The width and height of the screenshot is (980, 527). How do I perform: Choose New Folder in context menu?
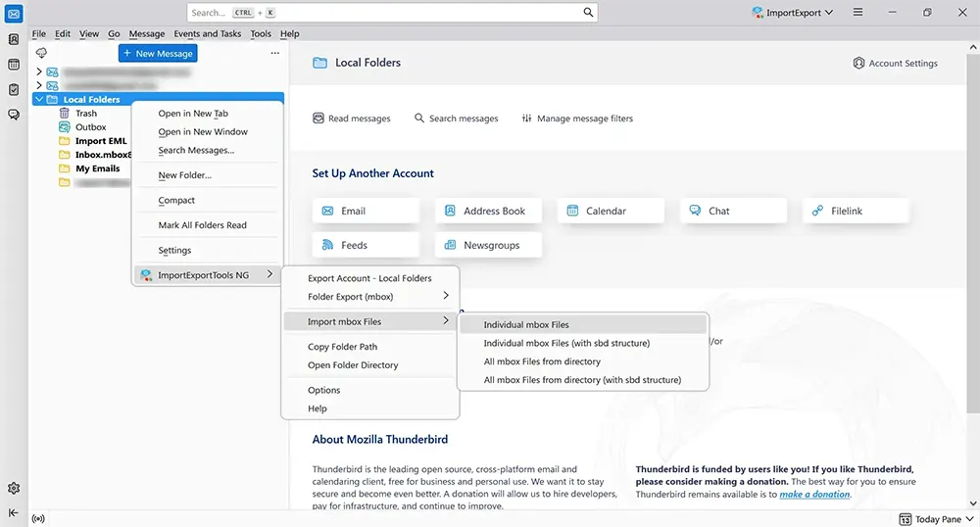[x=208, y=175]
